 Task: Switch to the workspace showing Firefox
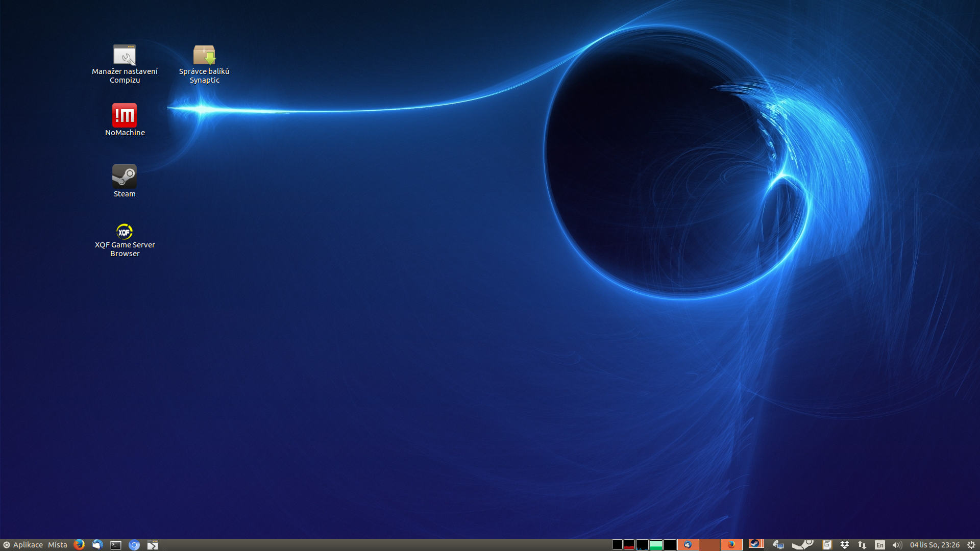coord(731,545)
